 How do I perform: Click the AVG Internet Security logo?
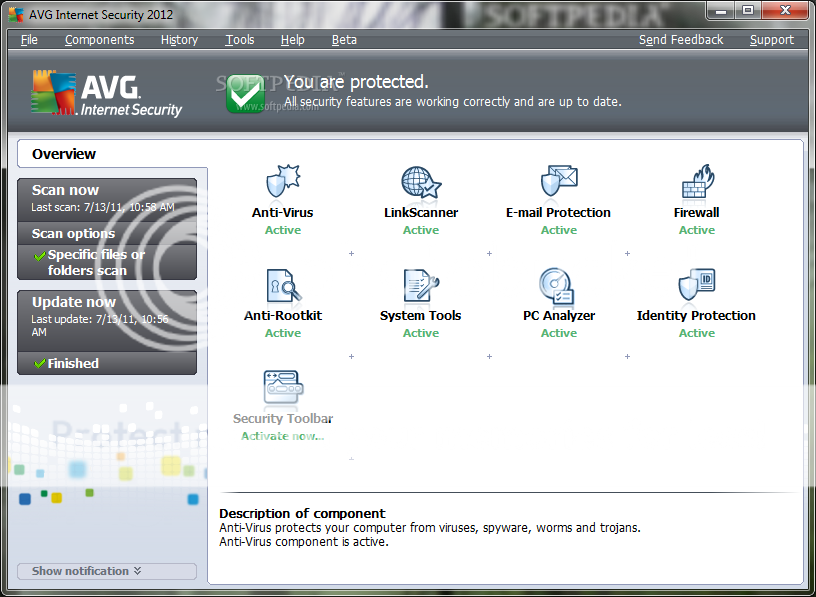(107, 93)
